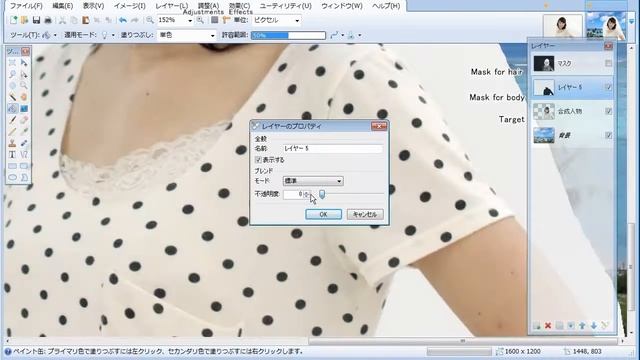
Task: Click the Zoom In toolbar icon
Action: 200,20
